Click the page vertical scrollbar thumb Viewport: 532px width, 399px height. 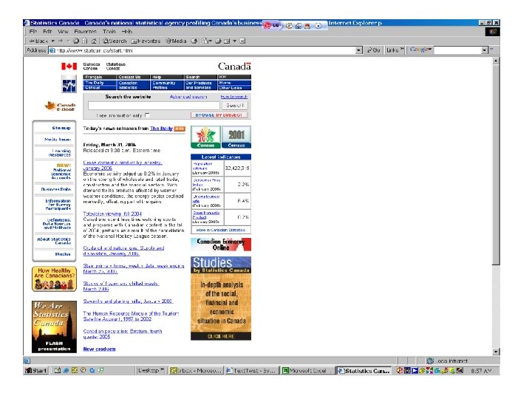pyautogui.click(x=496, y=165)
